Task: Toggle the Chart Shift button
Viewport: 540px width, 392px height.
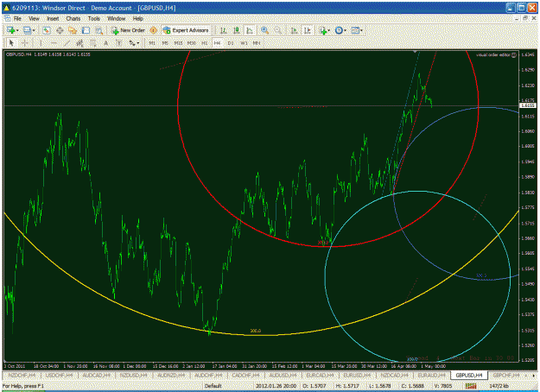Action: 307,30
